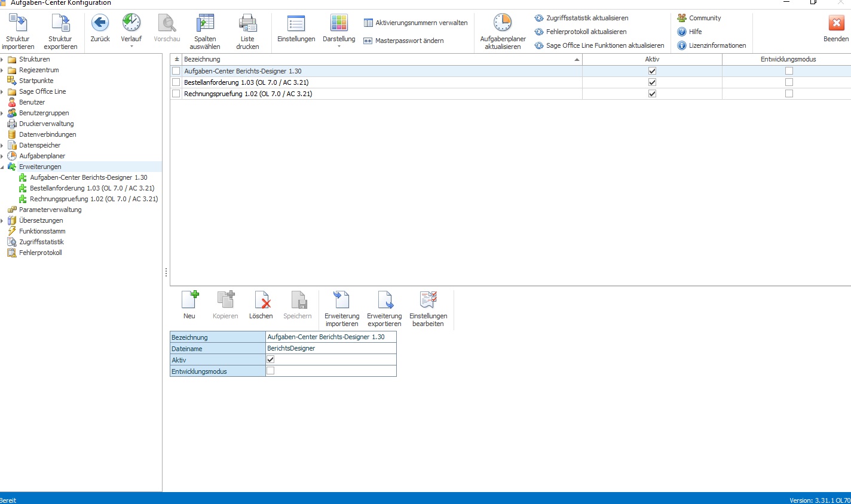Click Masterpasswort ändern
Screen dimensions: 851x504
(x=404, y=41)
